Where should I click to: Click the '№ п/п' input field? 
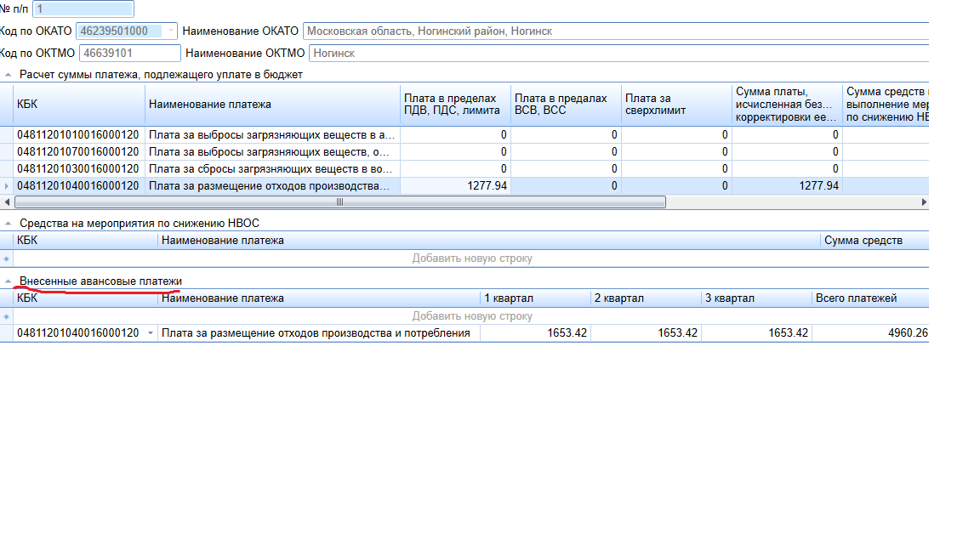(x=83, y=9)
